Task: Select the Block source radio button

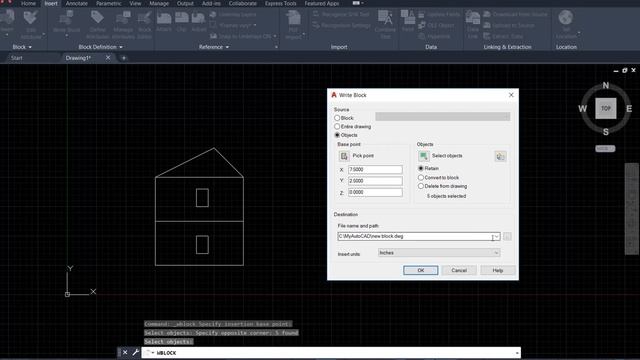Action: [337, 118]
